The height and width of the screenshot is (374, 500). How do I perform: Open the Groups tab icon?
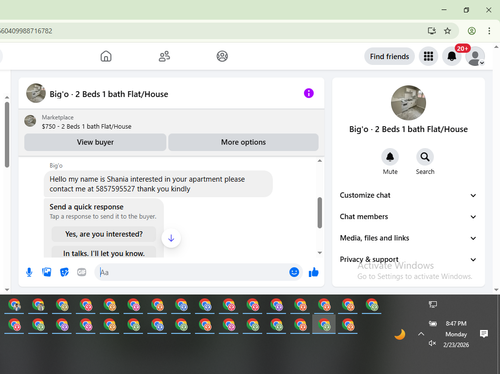222,56
